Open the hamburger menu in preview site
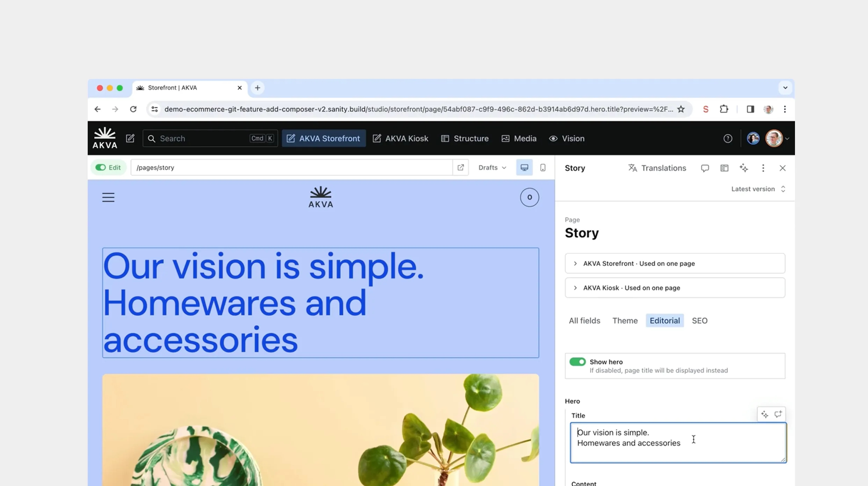 click(108, 197)
